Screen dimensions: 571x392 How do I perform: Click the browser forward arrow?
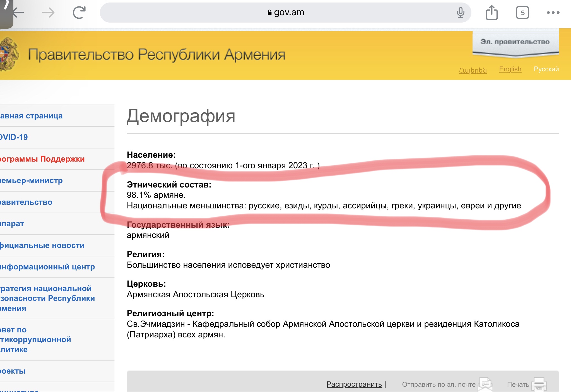click(x=48, y=13)
